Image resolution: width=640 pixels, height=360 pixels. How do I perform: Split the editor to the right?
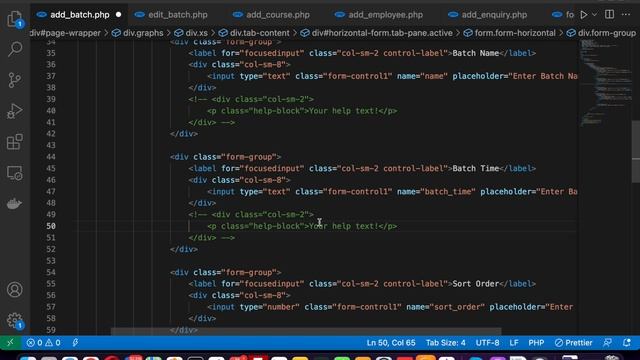pyautogui.click(x=609, y=14)
